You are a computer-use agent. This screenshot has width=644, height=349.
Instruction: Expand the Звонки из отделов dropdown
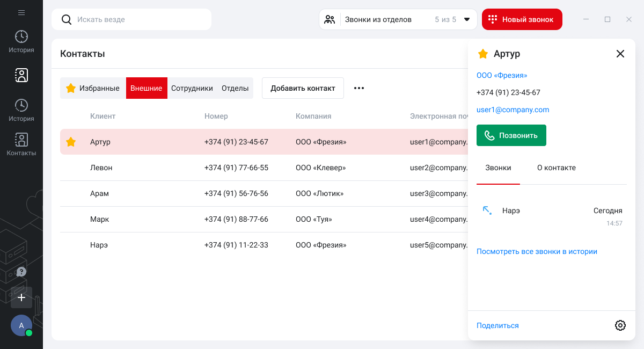pos(467,19)
